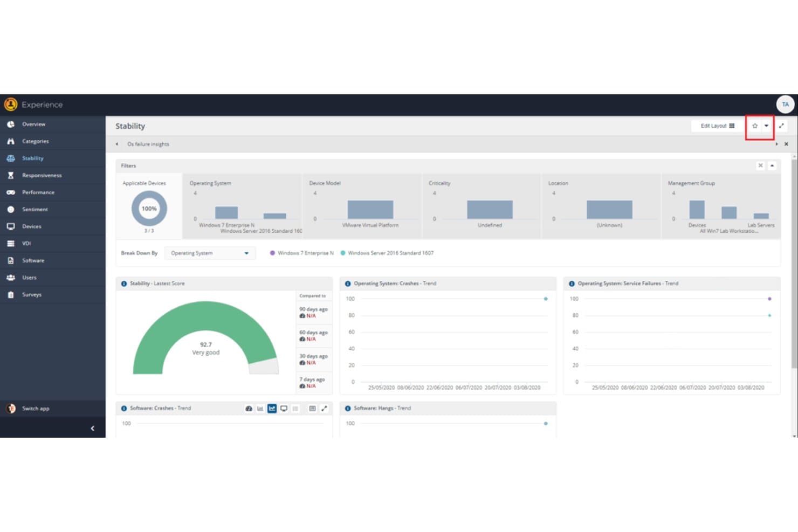Mark dashboard as favorite with star

755,126
